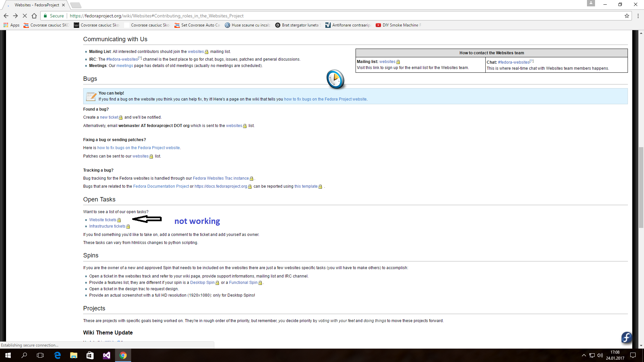The width and height of the screenshot is (644, 362).
Task: Open the Apps bookmarks shortcut
Action: click(11, 25)
